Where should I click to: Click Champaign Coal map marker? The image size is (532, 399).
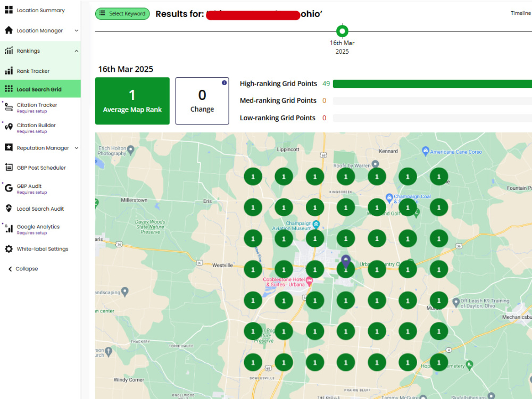tap(389, 197)
